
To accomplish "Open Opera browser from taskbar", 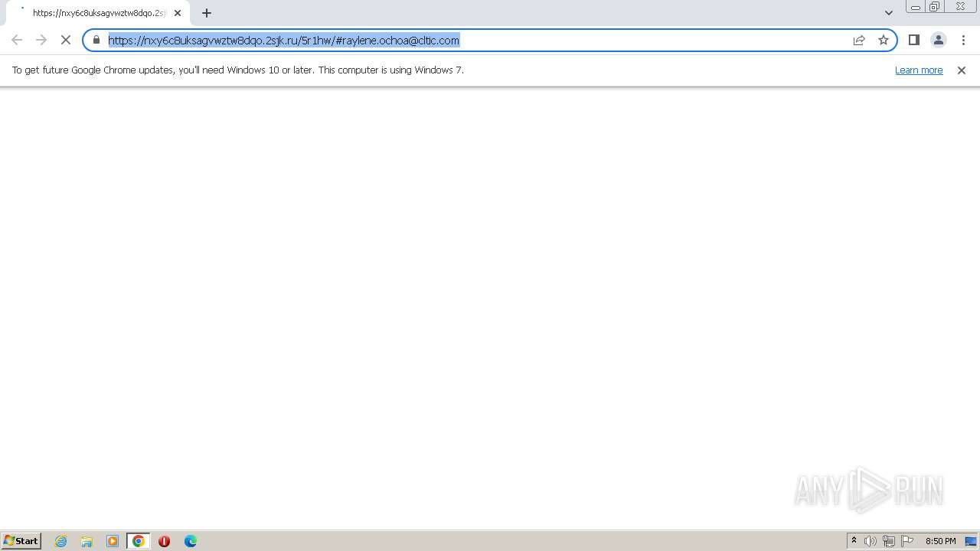I will click(x=164, y=541).
